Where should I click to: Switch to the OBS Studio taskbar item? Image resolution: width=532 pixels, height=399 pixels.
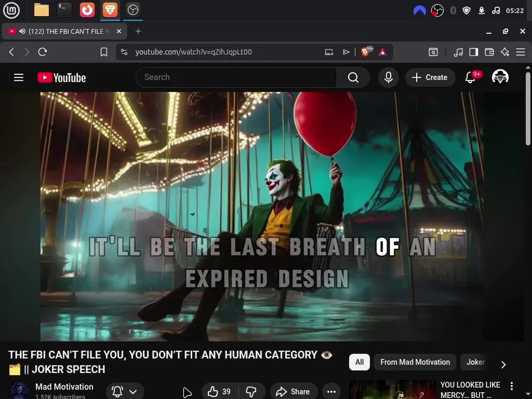pos(132,10)
